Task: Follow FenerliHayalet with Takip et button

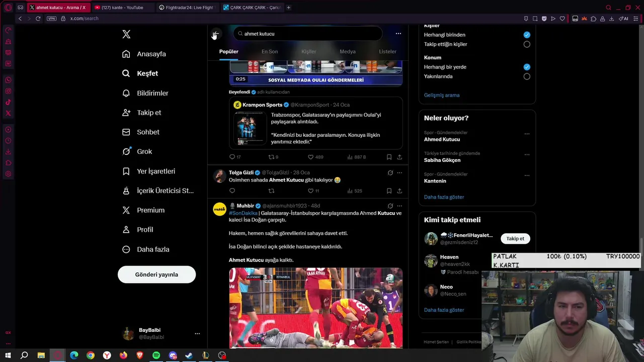Action: pos(515,239)
